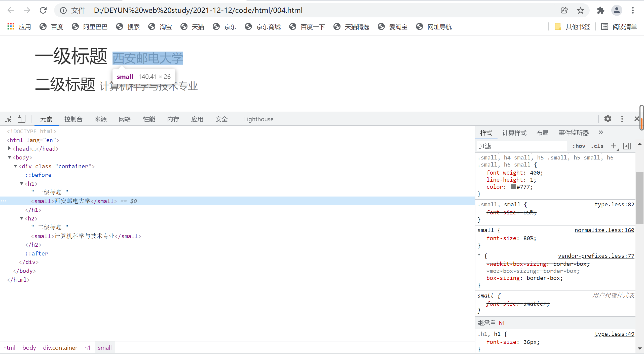Toggle the :hov element state panel
Image resolution: width=644 pixels, height=354 pixels.
[579, 146]
